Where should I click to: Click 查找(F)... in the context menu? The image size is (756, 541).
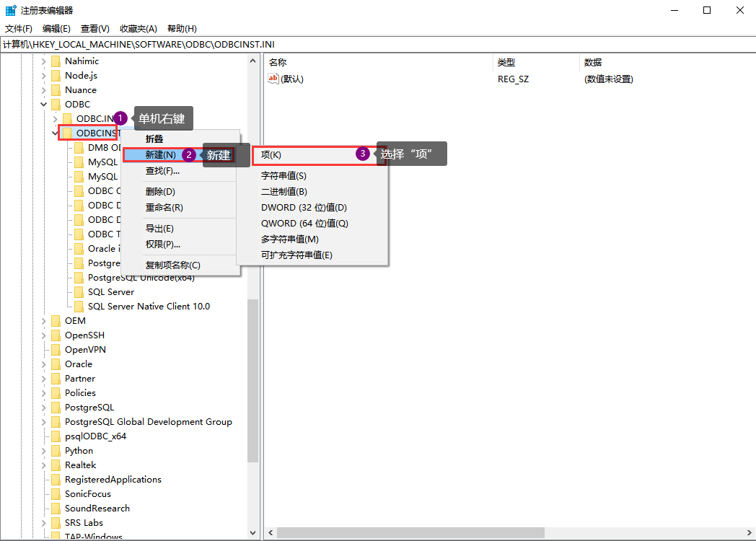coord(180,171)
